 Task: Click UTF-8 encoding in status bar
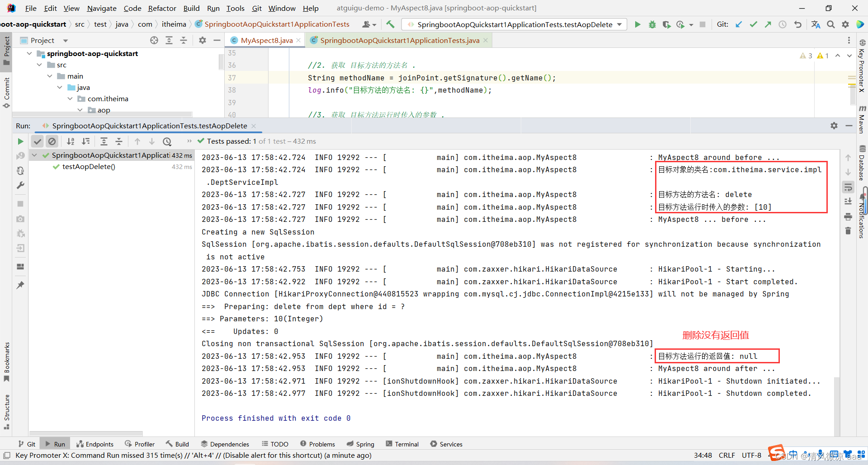point(751,455)
